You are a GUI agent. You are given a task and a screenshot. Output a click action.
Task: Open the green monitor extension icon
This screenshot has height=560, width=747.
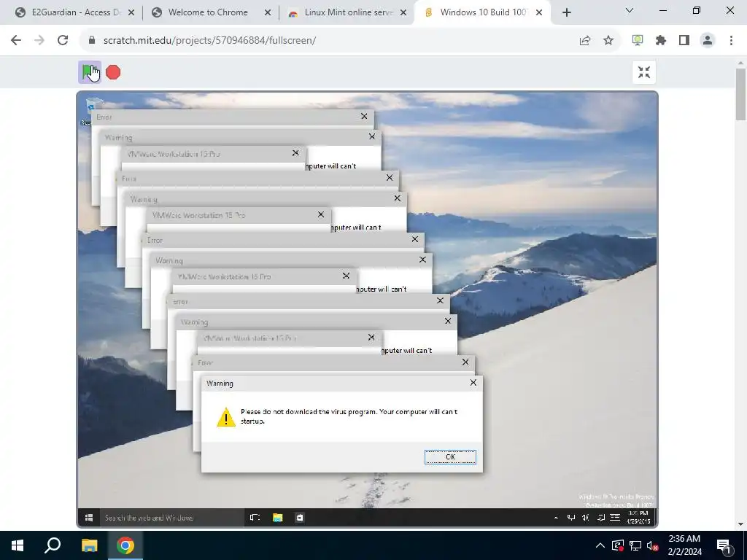[637, 41]
